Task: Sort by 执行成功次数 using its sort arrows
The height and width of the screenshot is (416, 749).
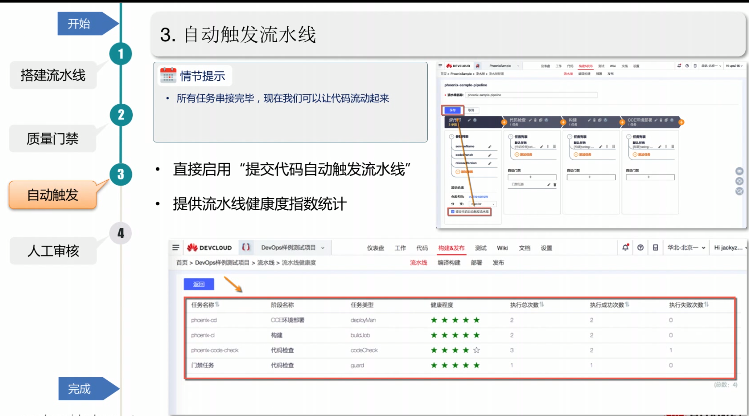Action: pos(627,304)
